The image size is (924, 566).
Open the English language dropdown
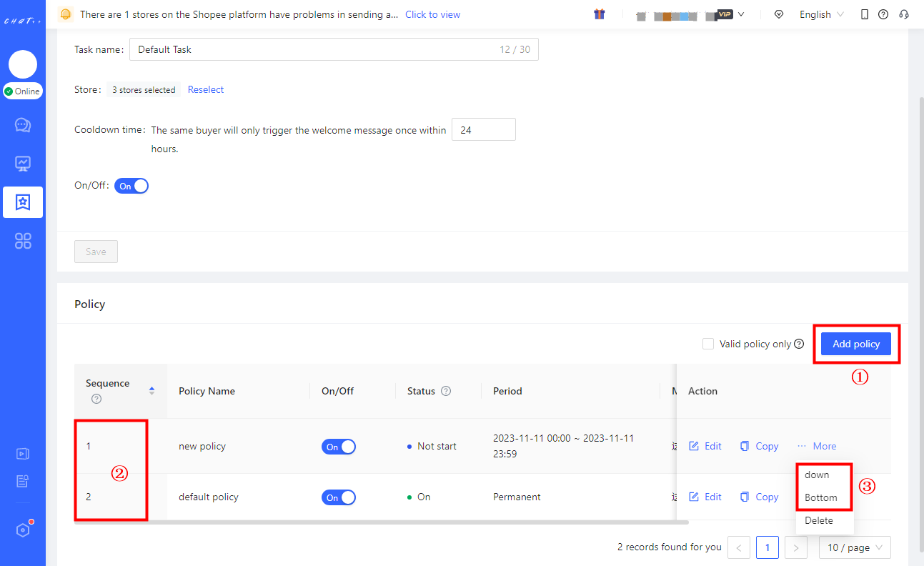[821, 14]
